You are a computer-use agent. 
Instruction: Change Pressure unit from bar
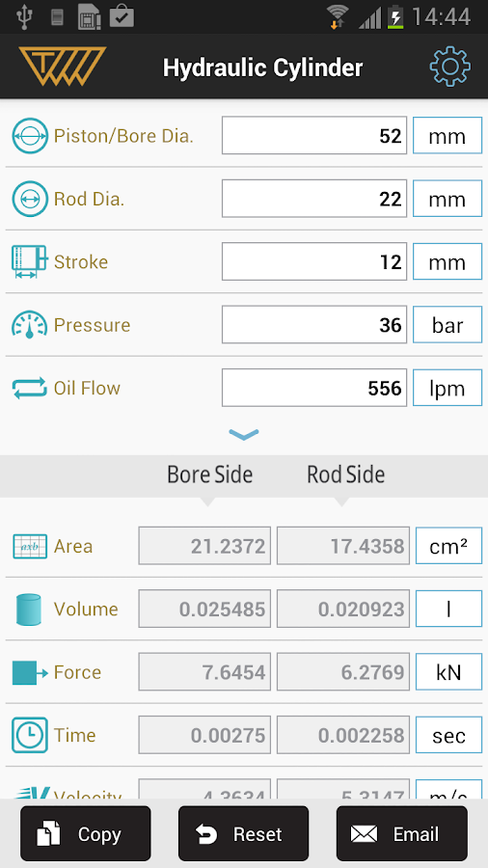point(447,325)
